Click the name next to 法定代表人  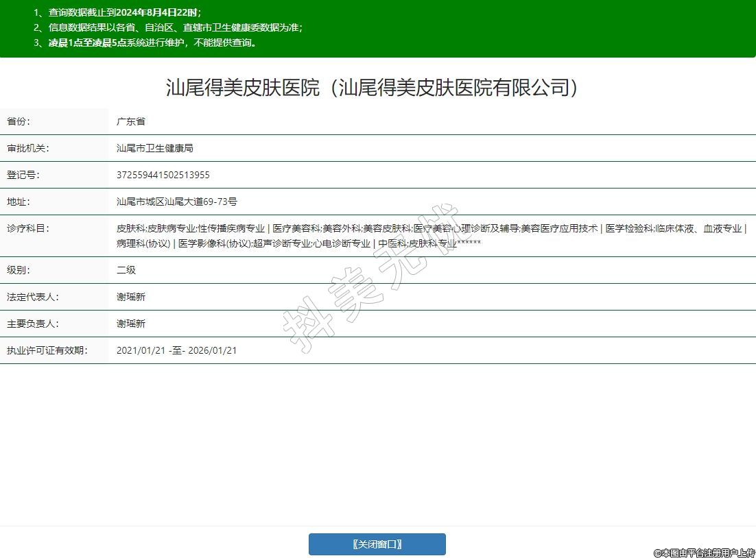tap(131, 297)
